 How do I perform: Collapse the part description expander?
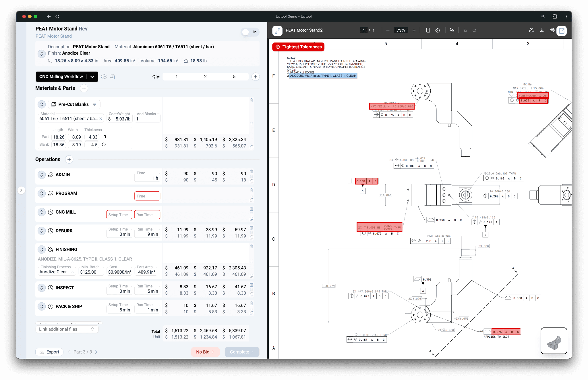tap(42, 53)
